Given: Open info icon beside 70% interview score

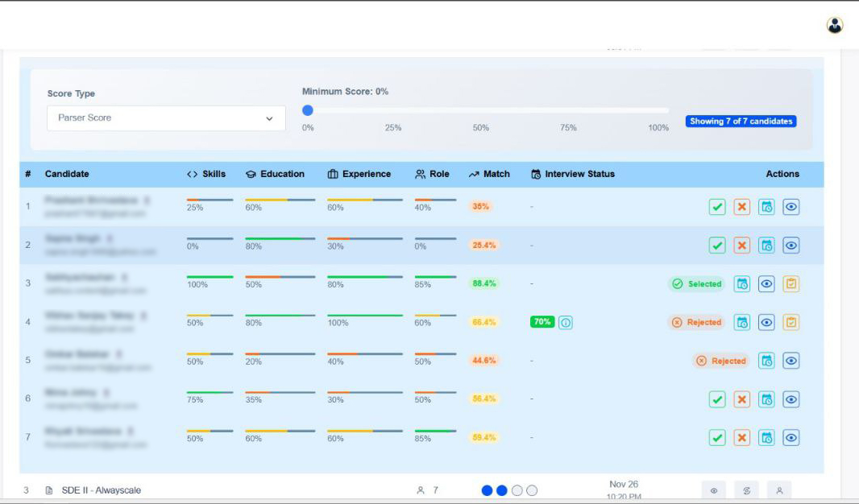Looking at the screenshot, I should coord(566,322).
